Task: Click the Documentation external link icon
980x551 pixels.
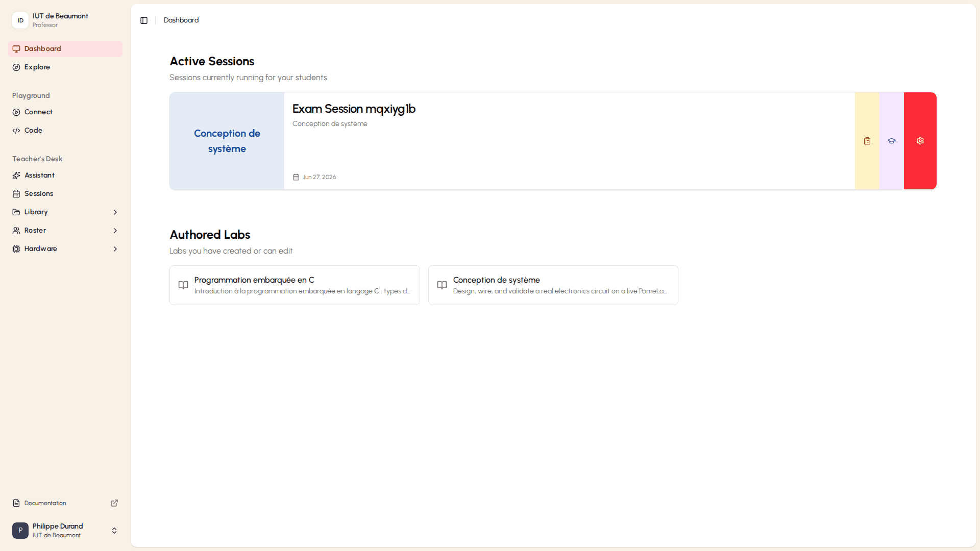Action: [x=114, y=503]
